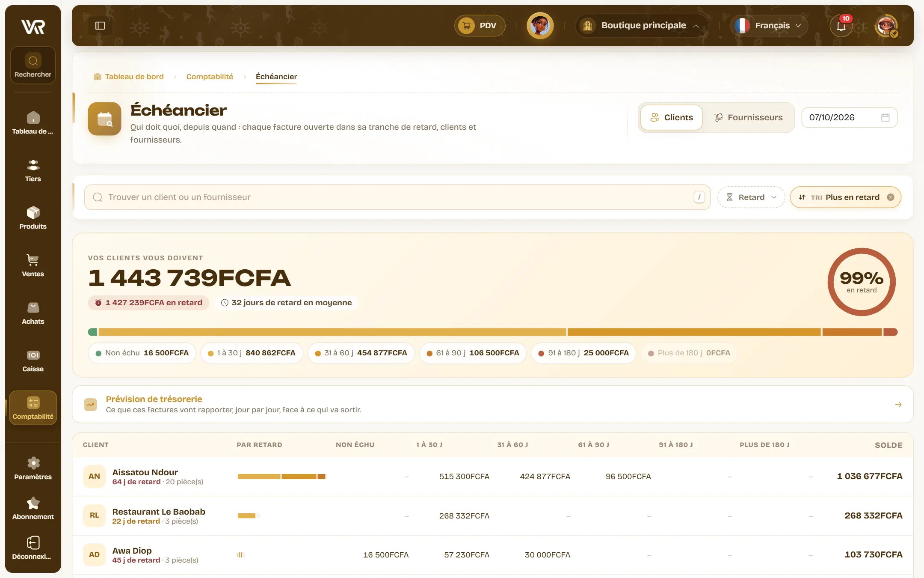Open the Aissatou Ndour row
This screenshot has height=578, width=924.
pos(493,477)
